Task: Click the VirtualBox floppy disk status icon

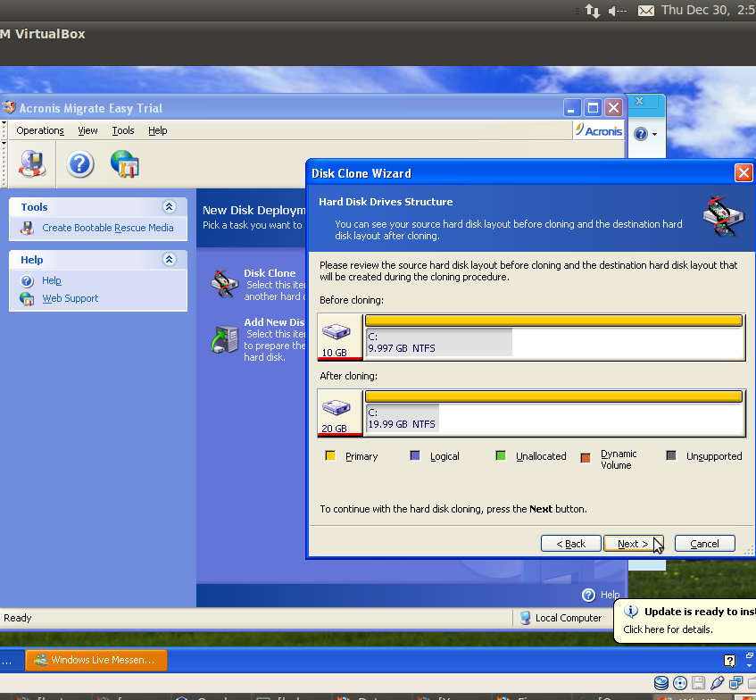Action: pyautogui.click(x=698, y=683)
